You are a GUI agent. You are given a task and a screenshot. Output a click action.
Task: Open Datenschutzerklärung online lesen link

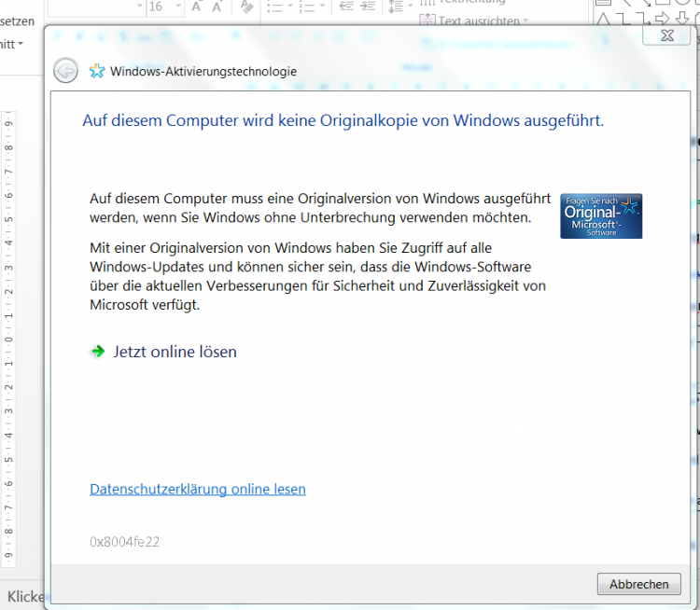[197, 489]
